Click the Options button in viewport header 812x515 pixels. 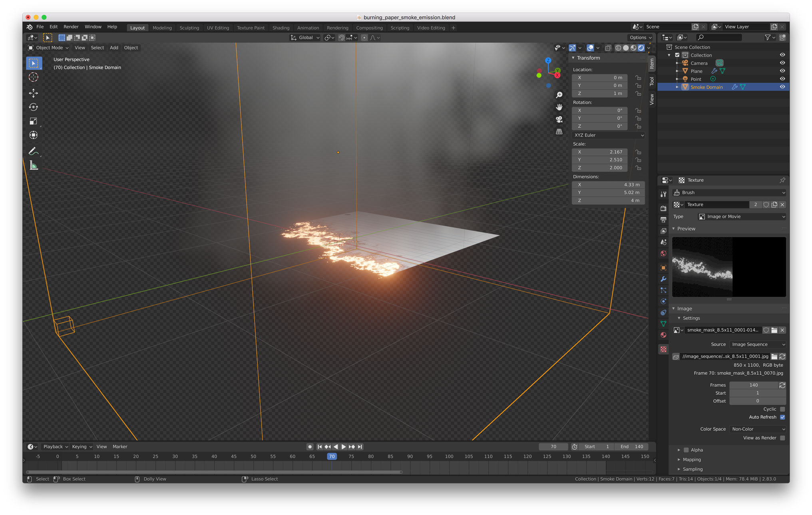[640, 38]
